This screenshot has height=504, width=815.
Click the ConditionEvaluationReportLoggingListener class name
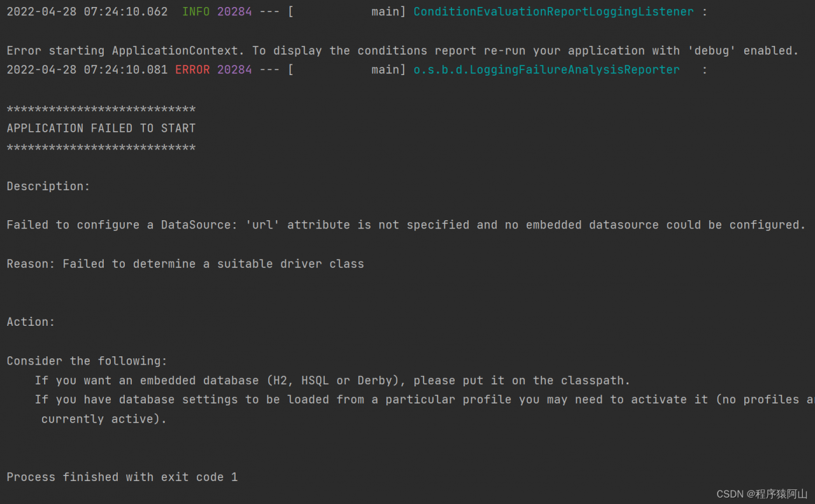coord(554,12)
